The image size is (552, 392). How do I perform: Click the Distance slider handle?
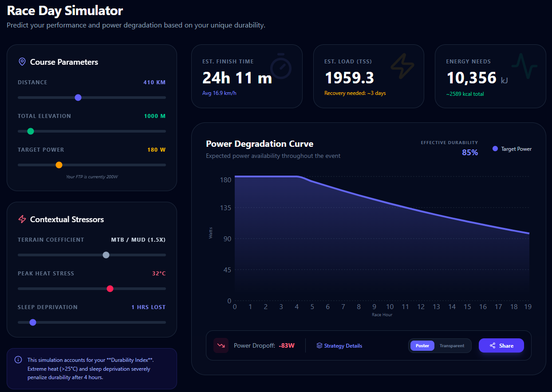(x=78, y=98)
